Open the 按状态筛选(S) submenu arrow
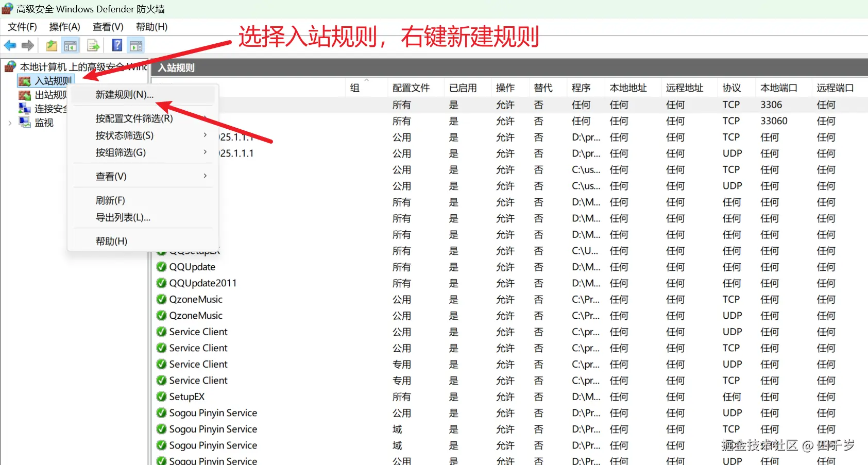Image resolution: width=868 pixels, height=465 pixels. click(x=205, y=135)
